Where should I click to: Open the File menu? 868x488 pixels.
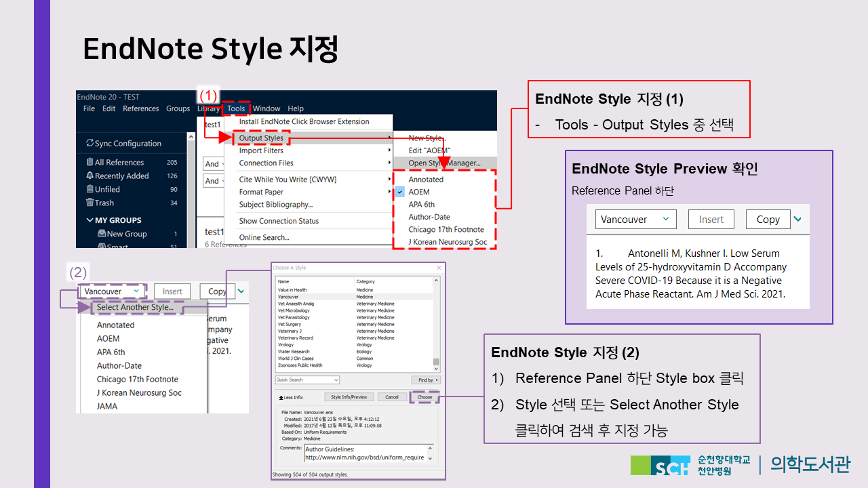[x=89, y=108]
